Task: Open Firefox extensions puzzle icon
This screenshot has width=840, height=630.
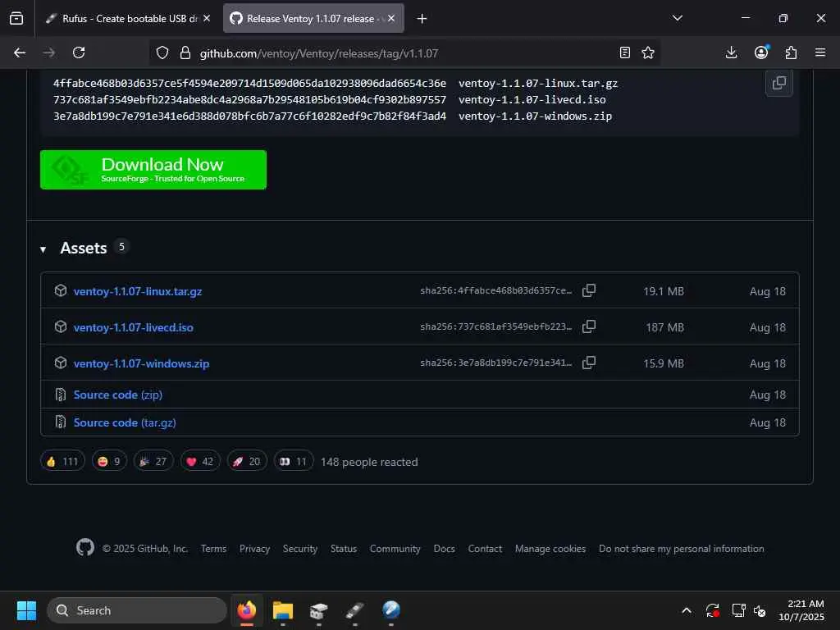Action: [x=791, y=52]
